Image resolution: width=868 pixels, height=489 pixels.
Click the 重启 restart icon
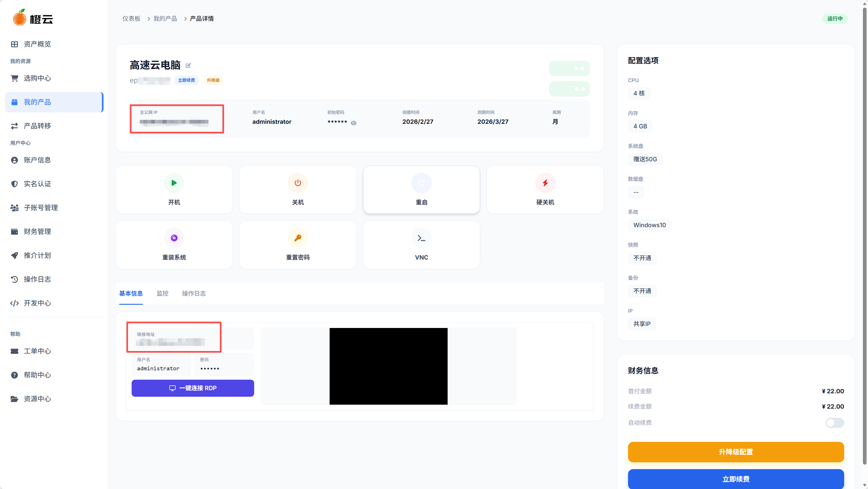click(421, 183)
